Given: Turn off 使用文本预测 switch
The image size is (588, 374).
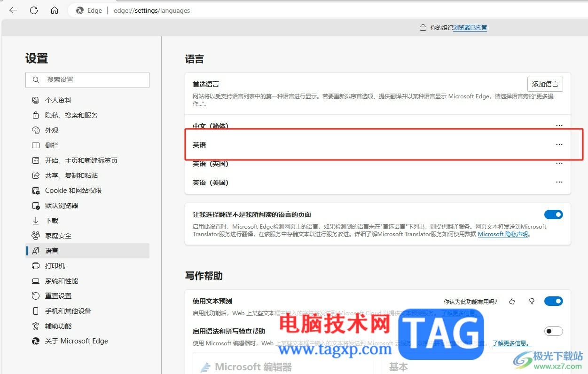Looking at the screenshot, I should click(554, 301).
